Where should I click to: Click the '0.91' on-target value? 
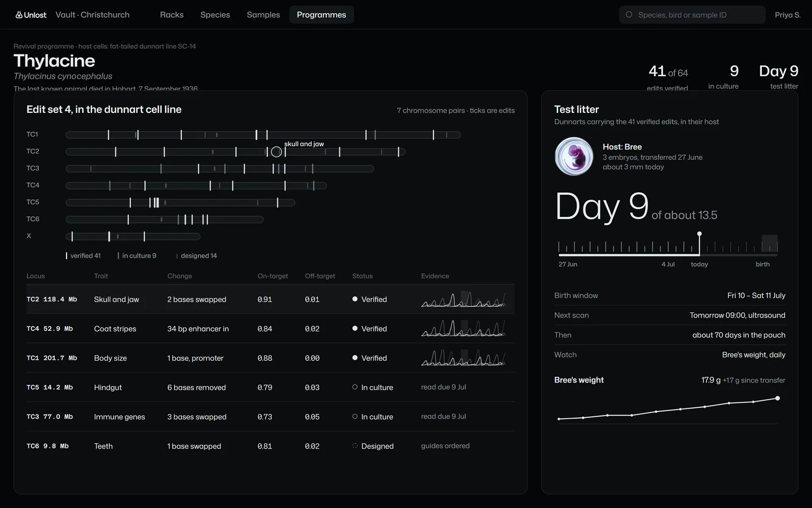coord(264,299)
